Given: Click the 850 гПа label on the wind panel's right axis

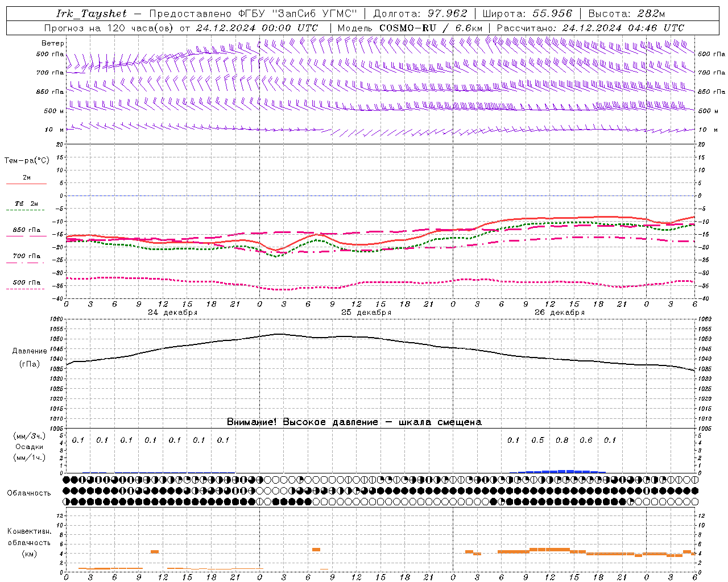Looking at the screenshot, I should [x=712, y=92].
